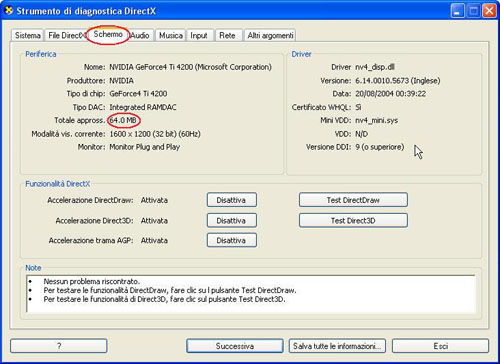Select the Schermo tab

click(108, 34)
